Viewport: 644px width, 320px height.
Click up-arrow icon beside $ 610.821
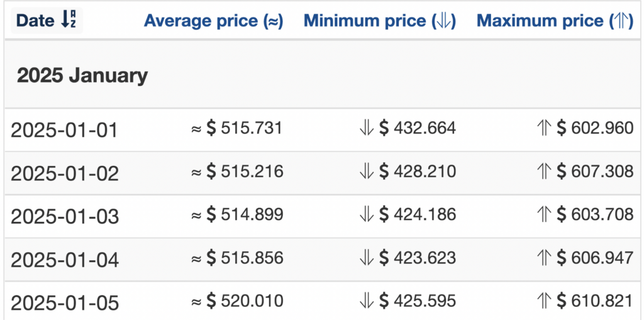(x=545, y=301)
